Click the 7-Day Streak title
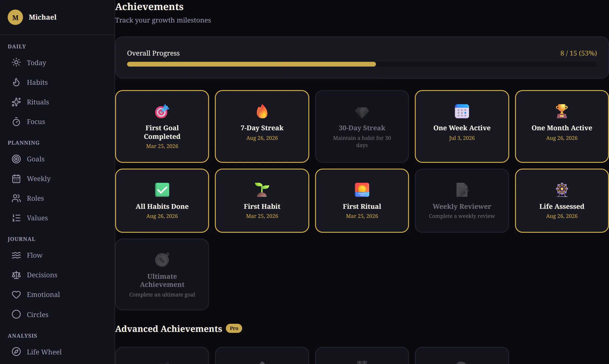This screenshot has height=364, width=609. pyautogui.click(x=262, y=128)
